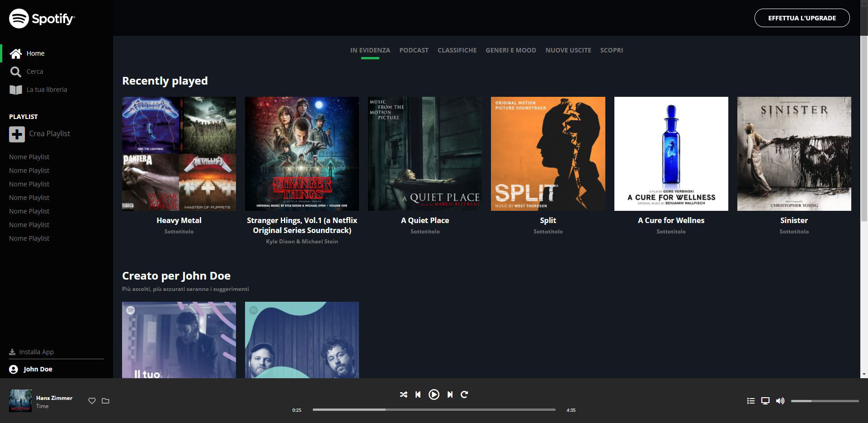Switch to the PODCAST tab
This screenshot has width=868, height=423.
click(414, 50)
